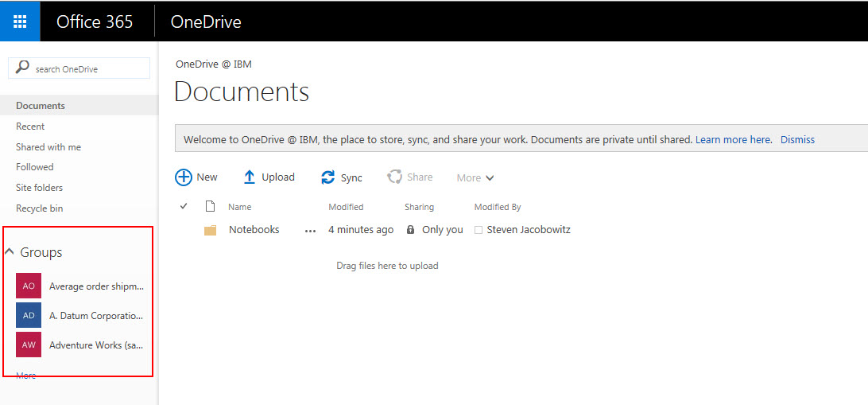Go to Recent in the sidebar
Viewport: 868px width, 405px height.
[x=30, y=127]
